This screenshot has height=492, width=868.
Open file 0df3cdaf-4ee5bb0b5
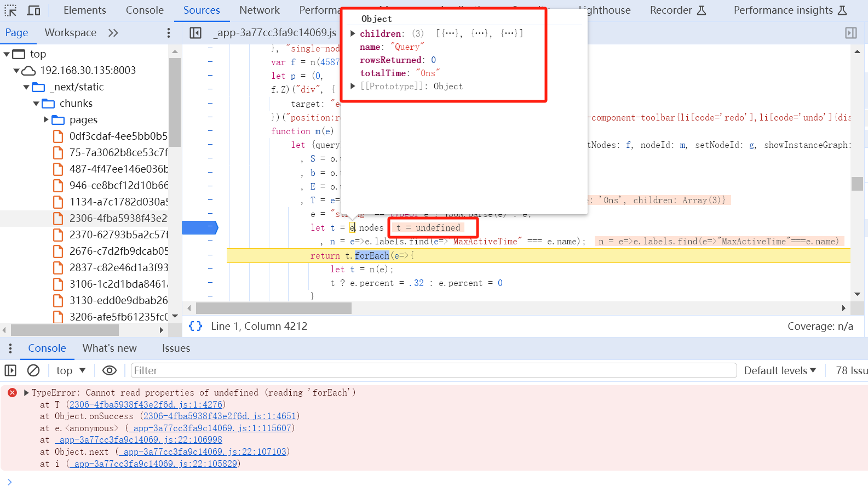(118, 136)
